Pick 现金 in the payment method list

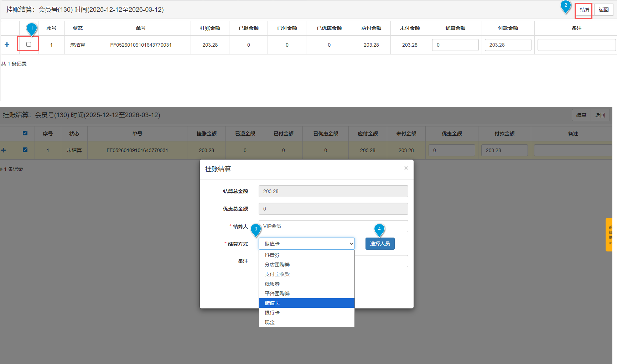(x=270, y=322)
